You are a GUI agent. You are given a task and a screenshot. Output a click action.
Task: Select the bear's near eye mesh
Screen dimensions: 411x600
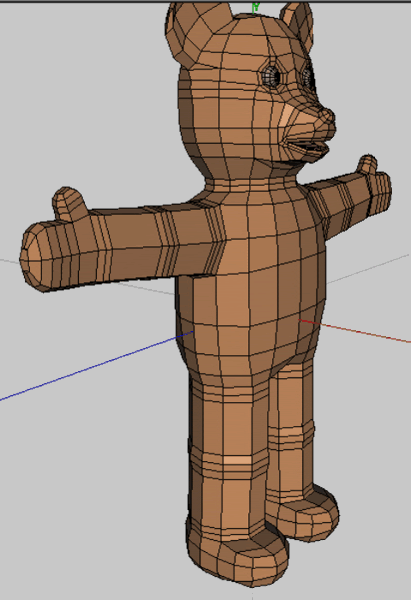tap(271, 76)
